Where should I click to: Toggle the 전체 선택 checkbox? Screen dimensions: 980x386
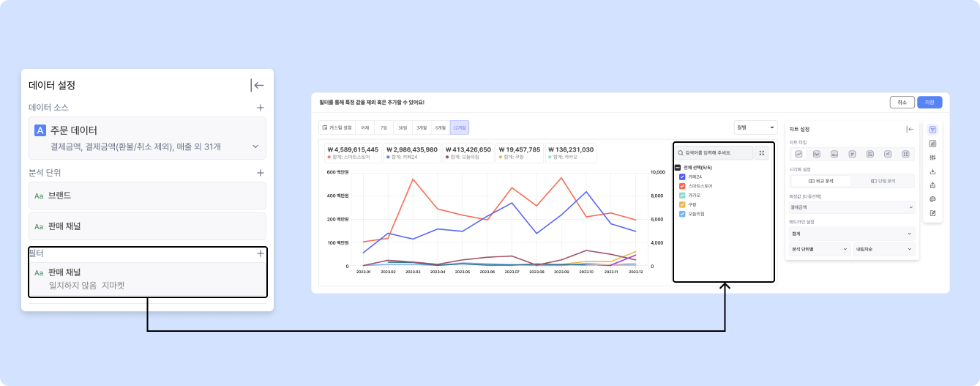click(x=678, y=168)
